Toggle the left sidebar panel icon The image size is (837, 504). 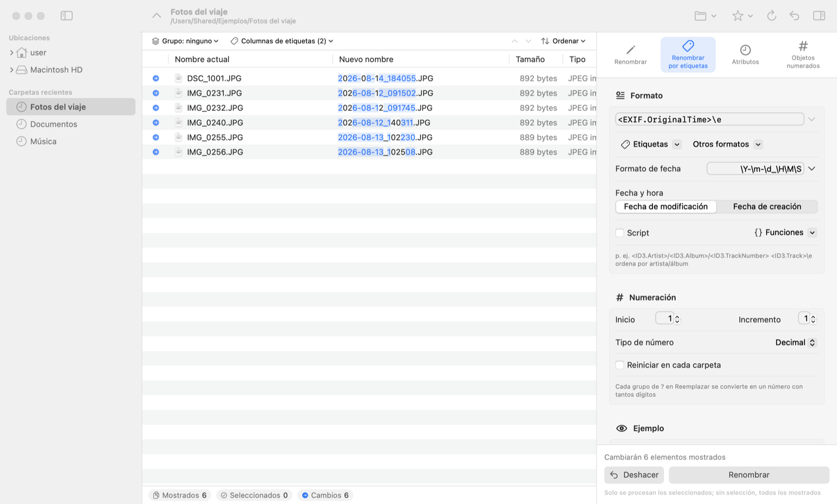click(x=66, y=16)
